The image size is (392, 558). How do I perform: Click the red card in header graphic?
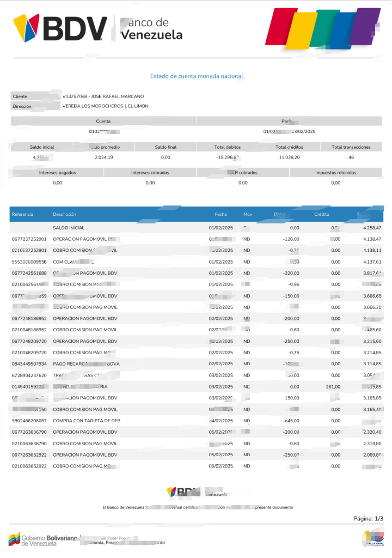pyautogui.click(x=280, y=27)
